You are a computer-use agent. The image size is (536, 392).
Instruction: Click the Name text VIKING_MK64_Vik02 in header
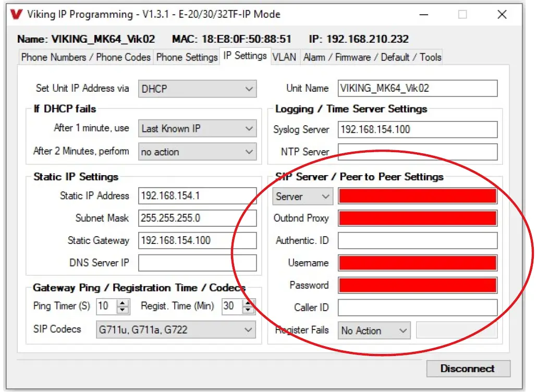tap(103, 39)
